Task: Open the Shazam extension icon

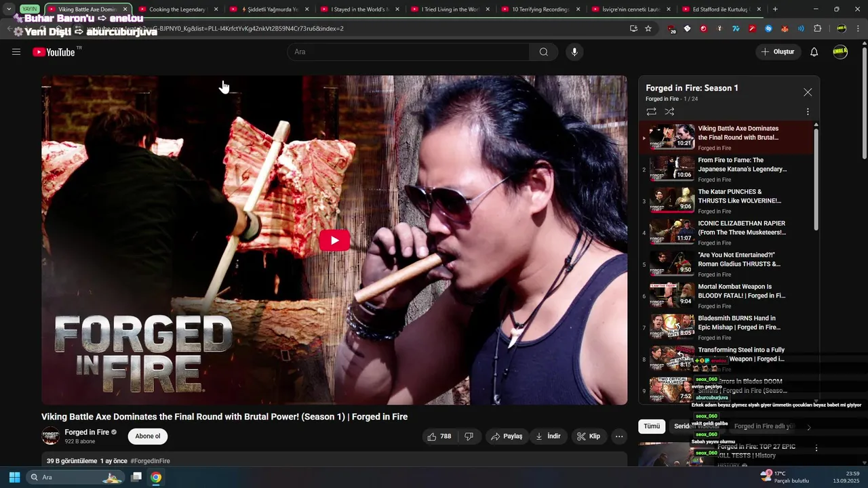Action: [x=768, y=28]
